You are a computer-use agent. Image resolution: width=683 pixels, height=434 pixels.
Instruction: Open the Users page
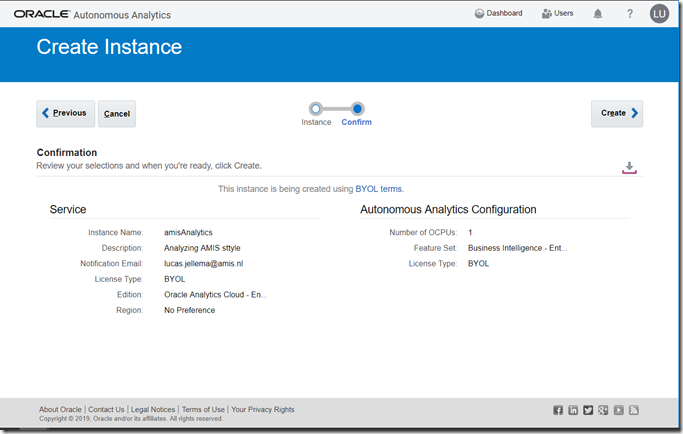(557, 14)
